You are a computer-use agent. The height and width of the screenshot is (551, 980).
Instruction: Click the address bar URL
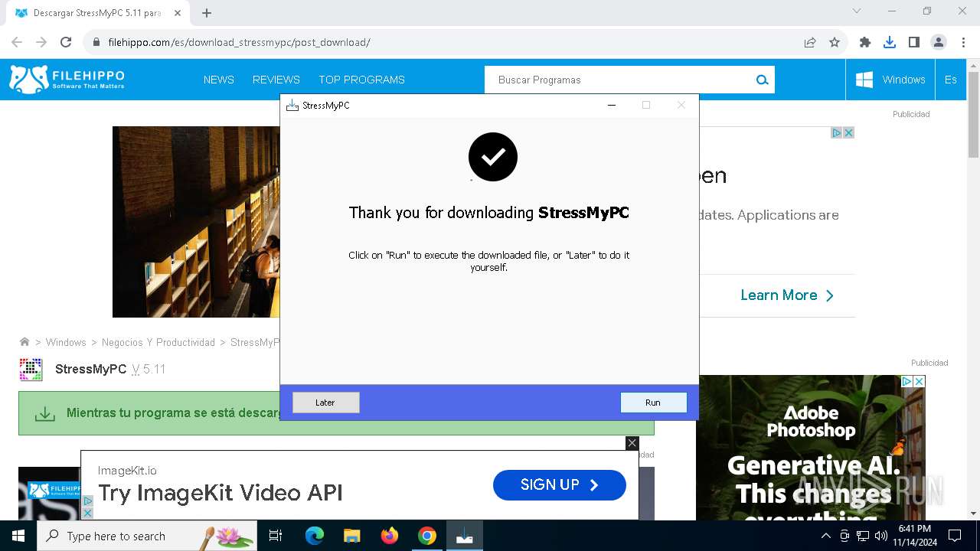(x=239, y=42)
